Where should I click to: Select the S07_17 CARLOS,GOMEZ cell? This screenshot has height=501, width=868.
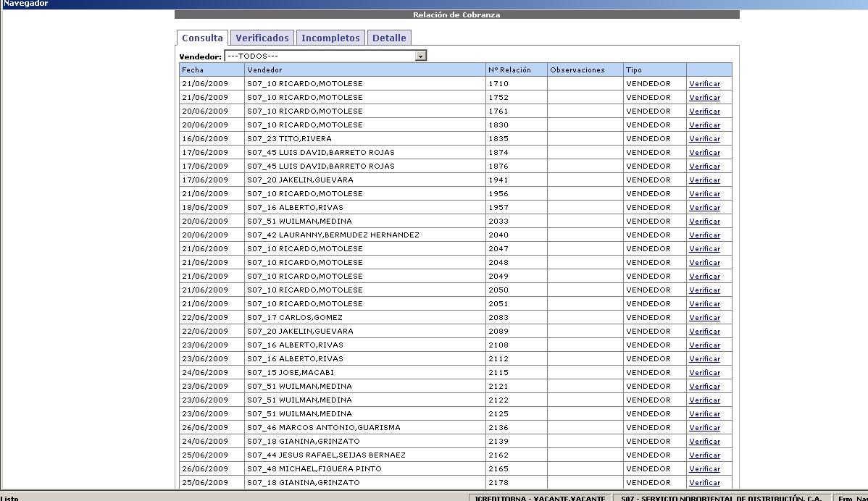pyautogui.click(x=364, y=317)
